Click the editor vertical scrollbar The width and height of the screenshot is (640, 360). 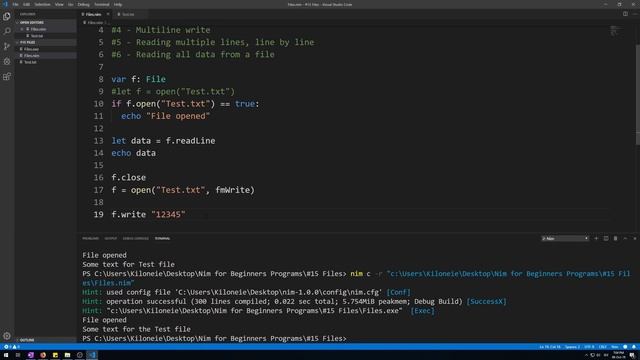pyautogui.click(x=638, y=94)
